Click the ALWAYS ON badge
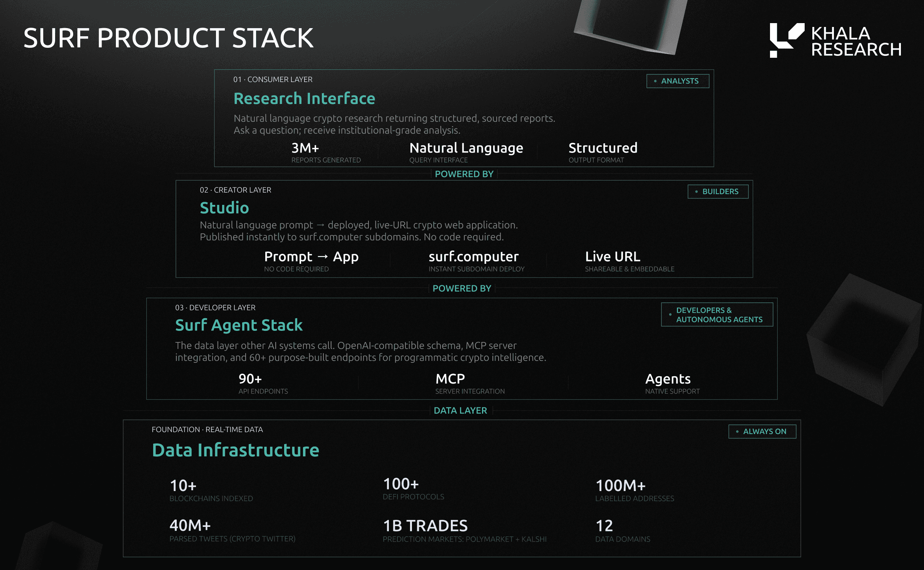This screenshot has height=570, width=924. click(x=762, y=431)
